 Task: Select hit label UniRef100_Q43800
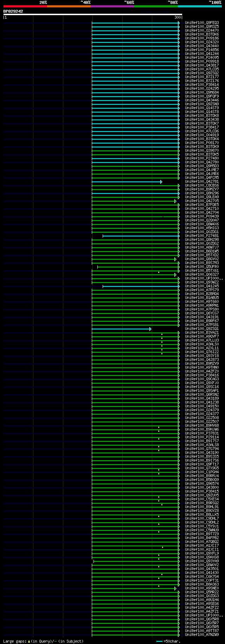coord(202,488)
